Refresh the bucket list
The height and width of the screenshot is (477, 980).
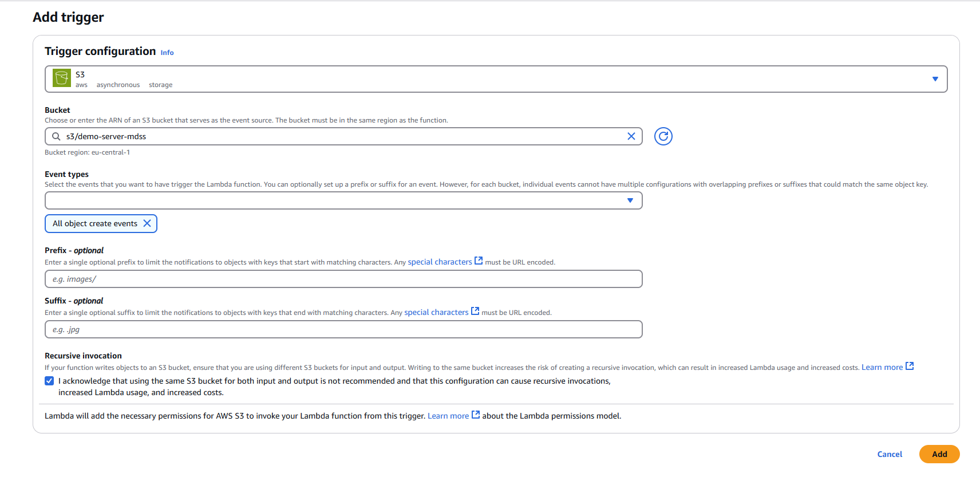pos(663,136)
